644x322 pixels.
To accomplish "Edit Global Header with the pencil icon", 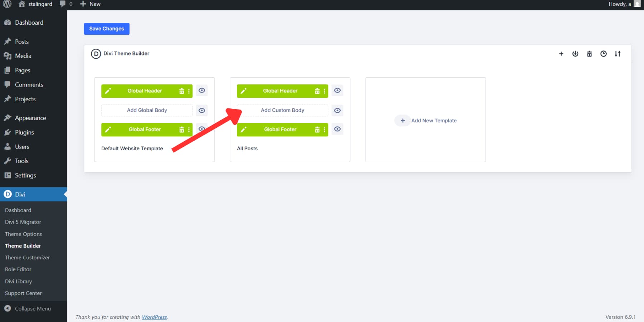I will click(x=108, y=91).
